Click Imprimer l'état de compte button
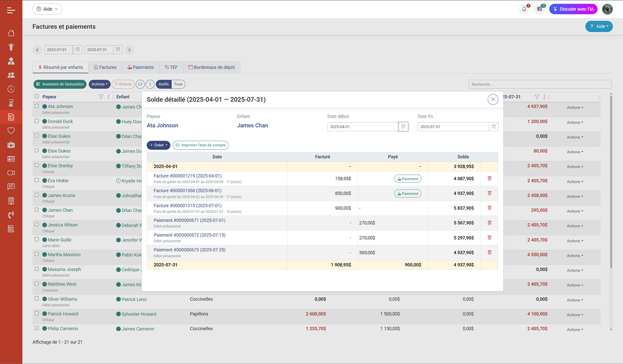Screen dimensions: 623x364 (201, 145)
